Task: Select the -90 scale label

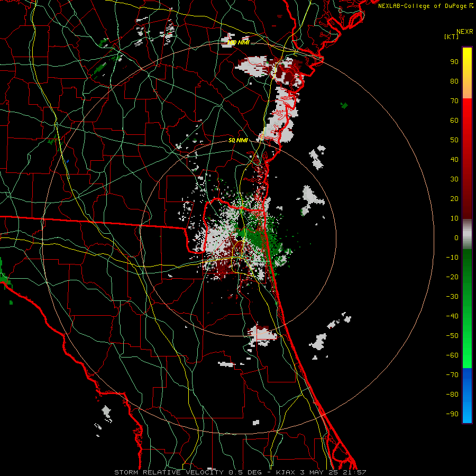Action: click(x=452, y=414)
